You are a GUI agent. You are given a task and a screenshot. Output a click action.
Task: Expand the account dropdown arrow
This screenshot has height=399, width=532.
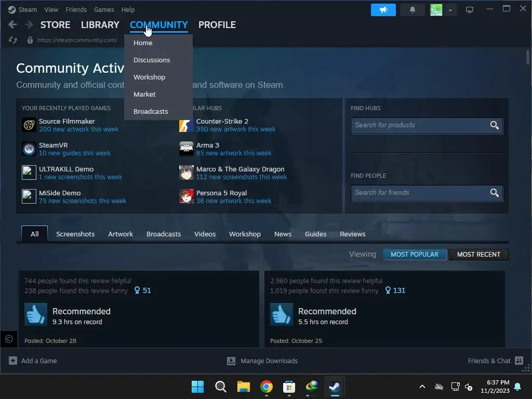click(x=450, y=10)
